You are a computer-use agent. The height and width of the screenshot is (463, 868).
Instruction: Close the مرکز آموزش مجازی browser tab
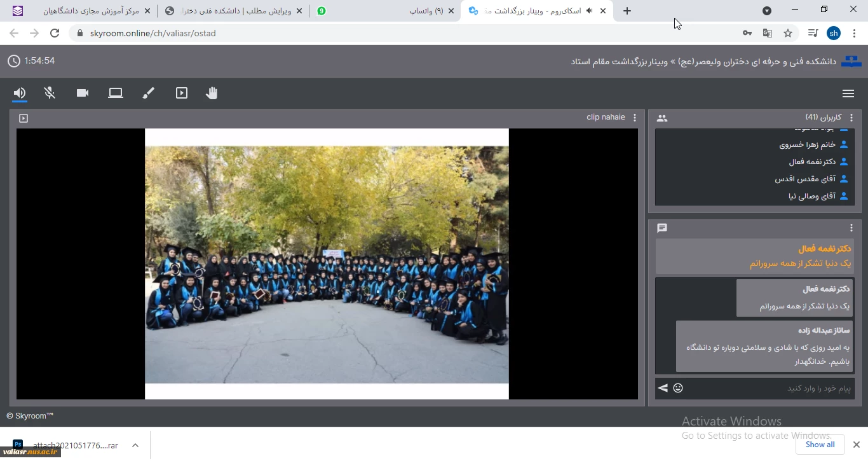147,11
